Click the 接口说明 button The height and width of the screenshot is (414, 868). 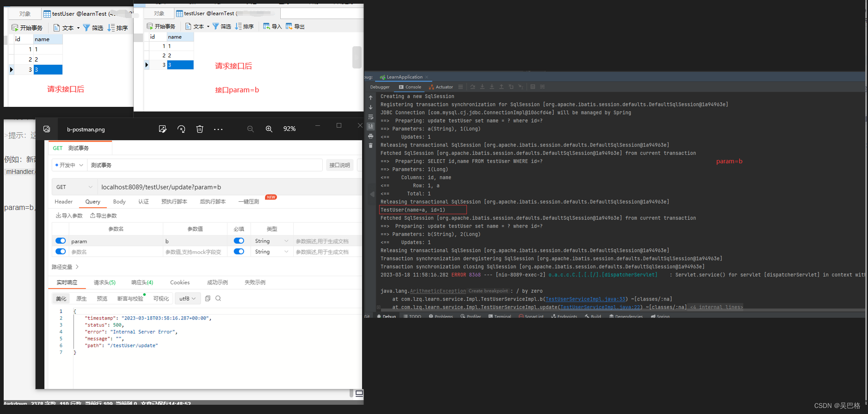339,165
